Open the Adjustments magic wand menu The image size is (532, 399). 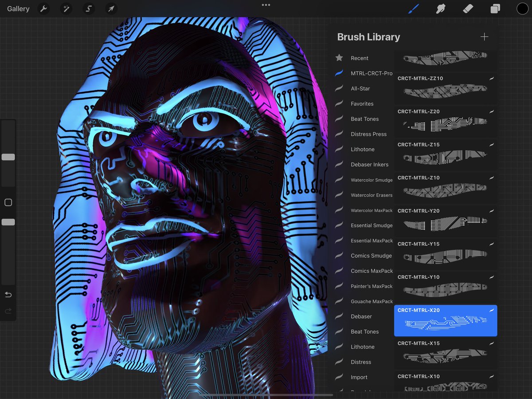(x=66, y=8)
